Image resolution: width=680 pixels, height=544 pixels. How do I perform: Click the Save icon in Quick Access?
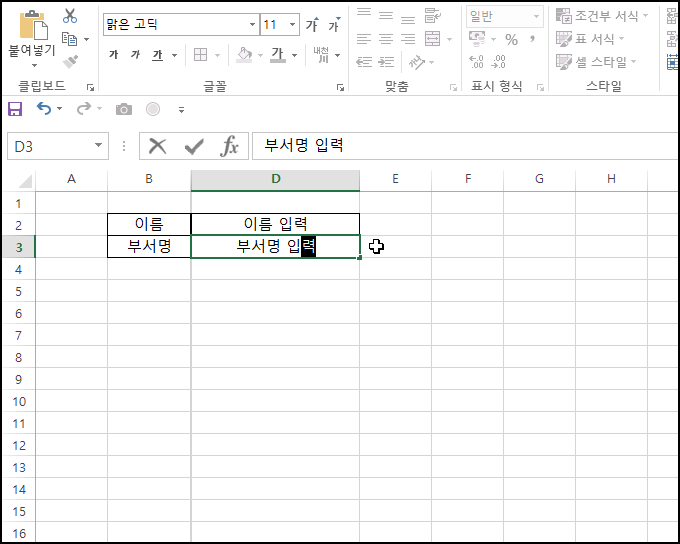[x=15, y=109]
